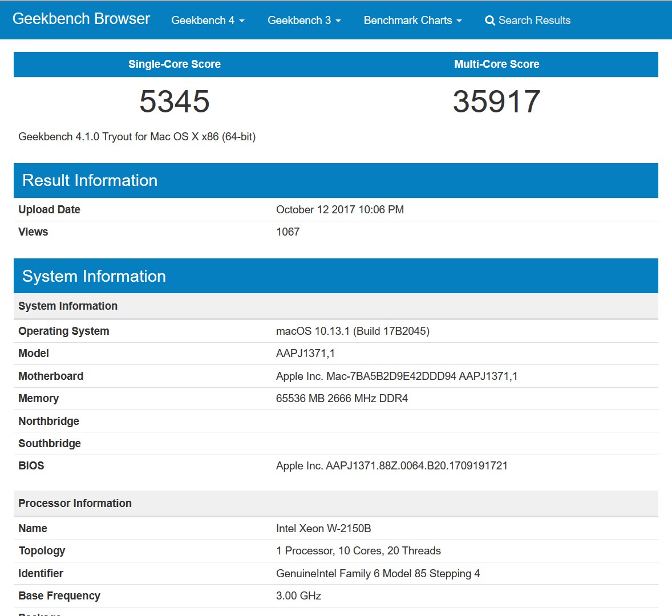Select the upload date October 12 2017 value
672x616 pixels.
[x=340, y=209]
